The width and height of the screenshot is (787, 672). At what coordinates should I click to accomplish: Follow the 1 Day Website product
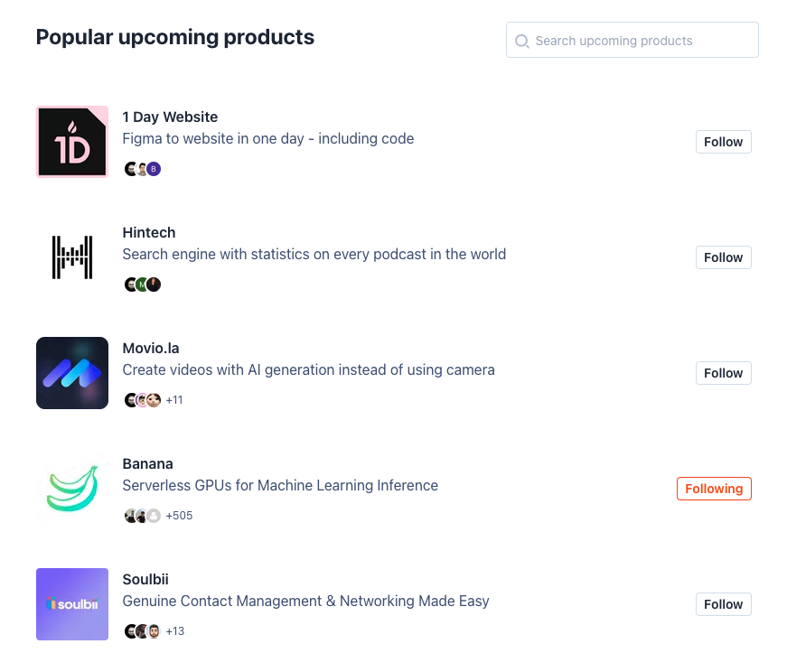click(x=723, y=142)
